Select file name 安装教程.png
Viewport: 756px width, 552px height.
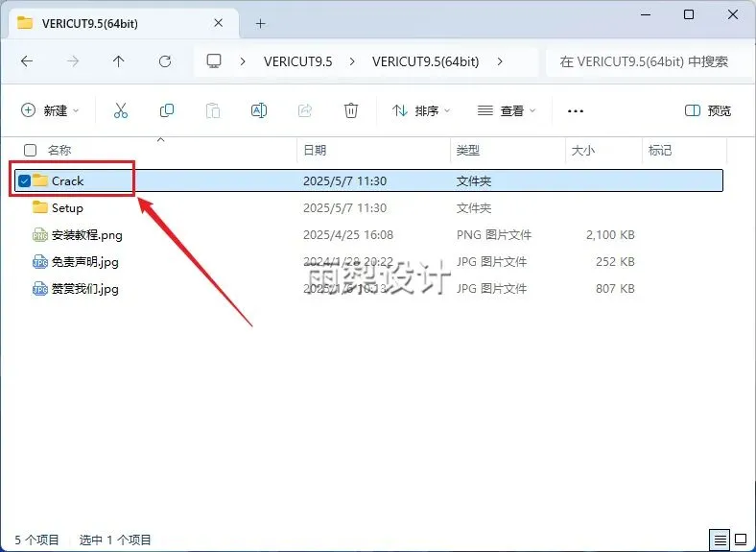tap(87, 235)
